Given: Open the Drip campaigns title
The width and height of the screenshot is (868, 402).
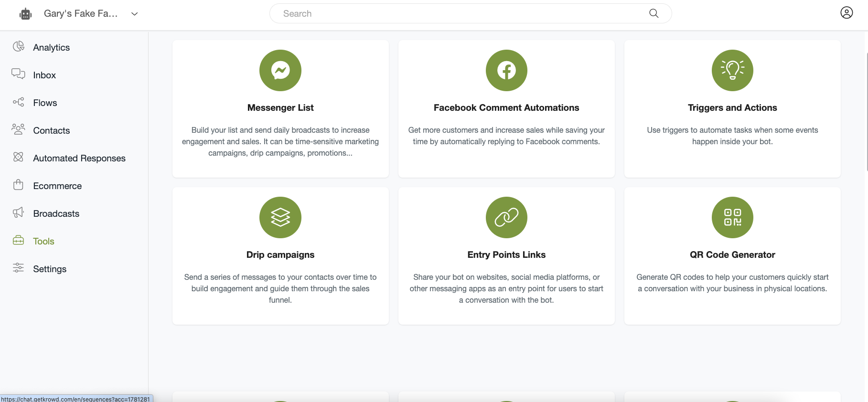Looking at the screenshot, I should 280,254.
